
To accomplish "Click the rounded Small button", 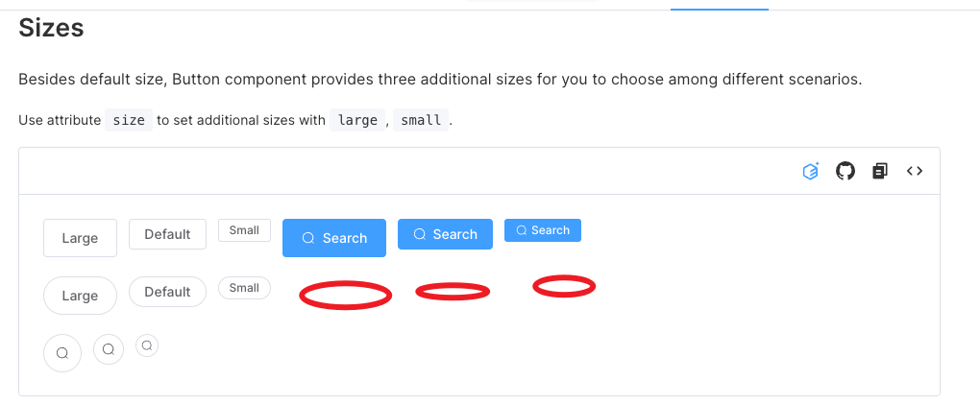I will [x=244, y=288].
